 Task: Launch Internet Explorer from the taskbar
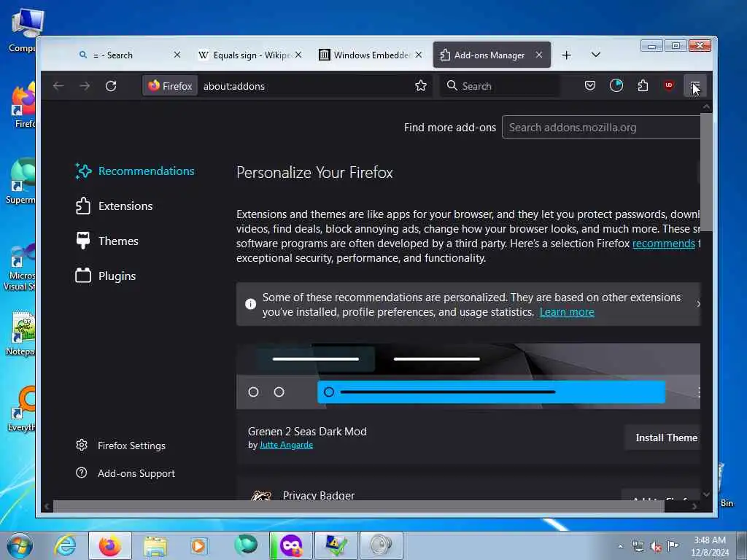point(65,545)
